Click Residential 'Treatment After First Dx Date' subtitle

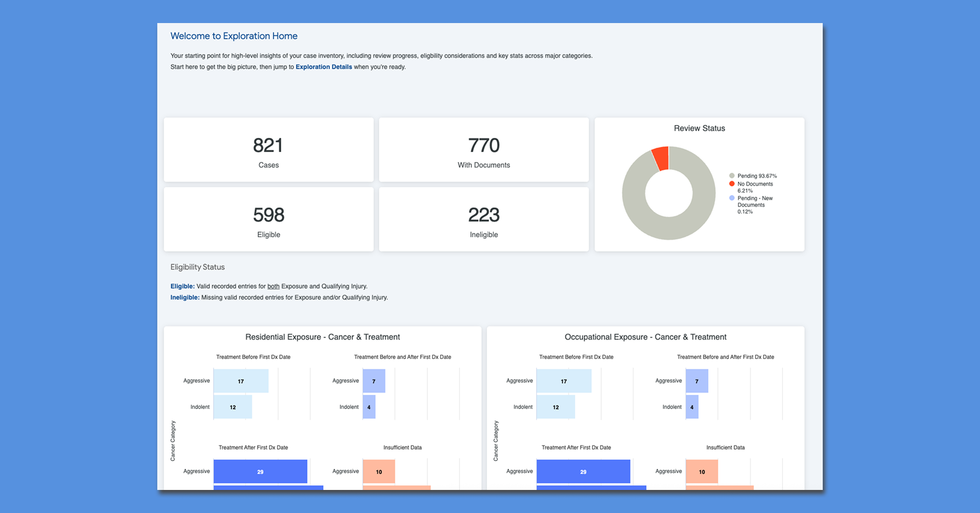pos(253,447)
